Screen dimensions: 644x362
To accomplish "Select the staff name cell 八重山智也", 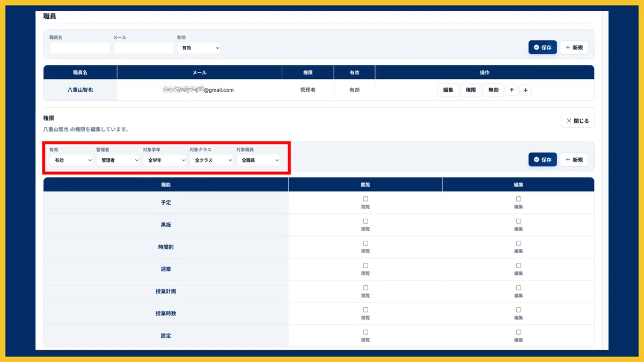I will point(80,90).
